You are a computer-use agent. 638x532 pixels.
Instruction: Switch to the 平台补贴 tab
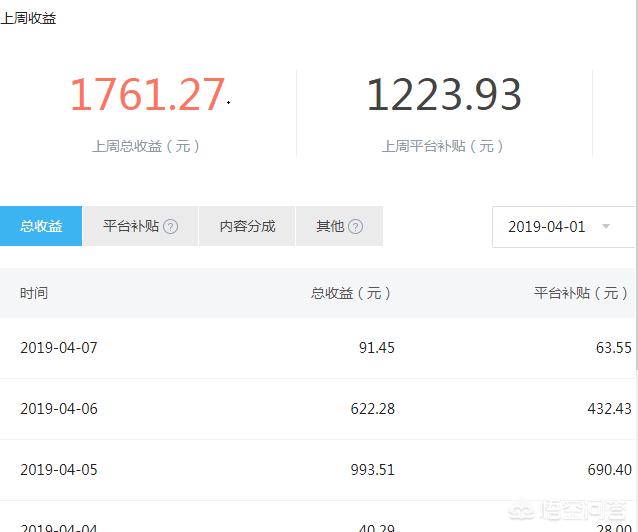coord(140,226)
